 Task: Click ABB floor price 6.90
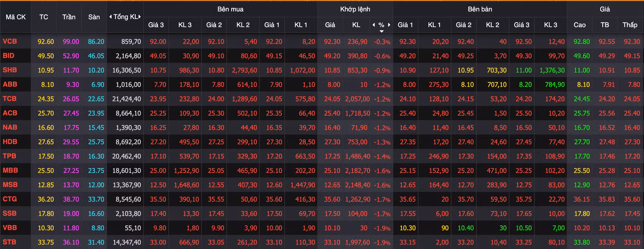pyautogui.click(x=97, y=85)
